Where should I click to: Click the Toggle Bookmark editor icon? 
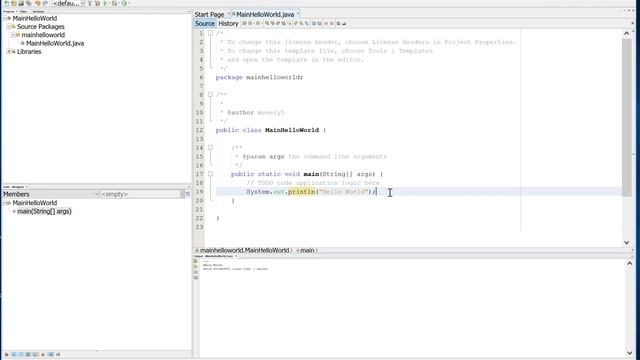tap(307, 23)
